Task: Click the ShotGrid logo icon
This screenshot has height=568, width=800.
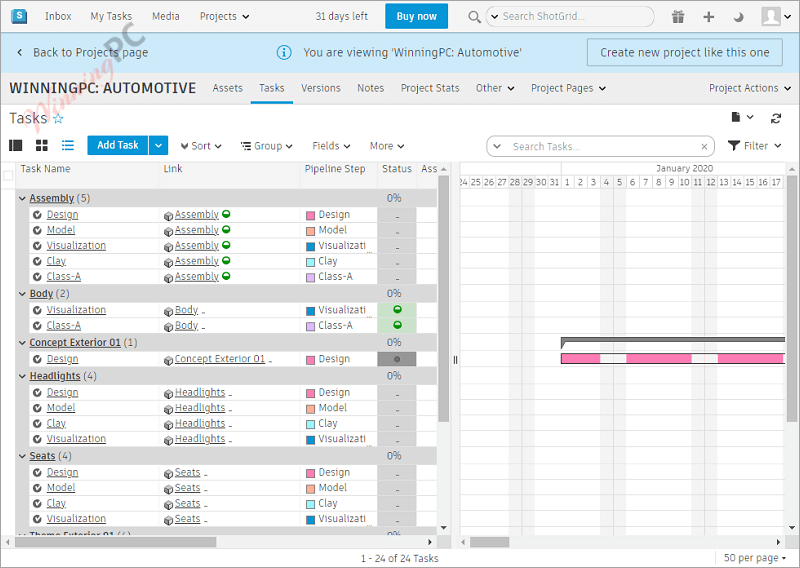Action: [19, 16]
